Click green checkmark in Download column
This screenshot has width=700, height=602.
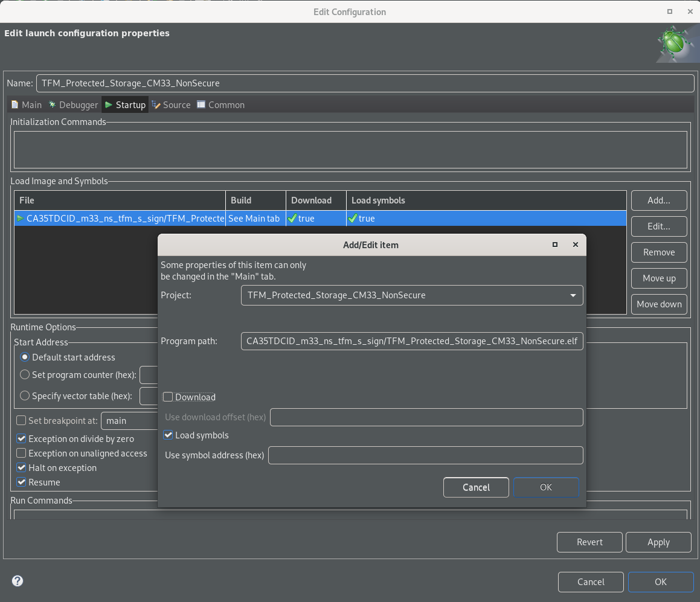point(292,218)
